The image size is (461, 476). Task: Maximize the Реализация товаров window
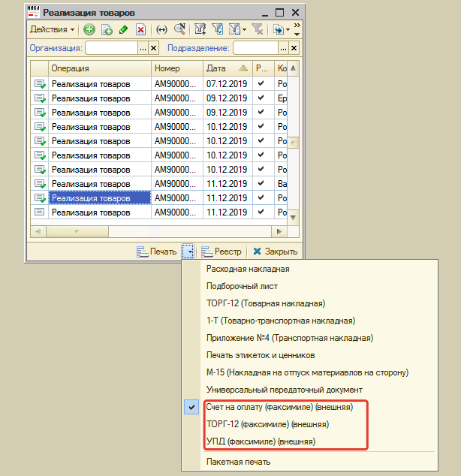click(279, 13)
